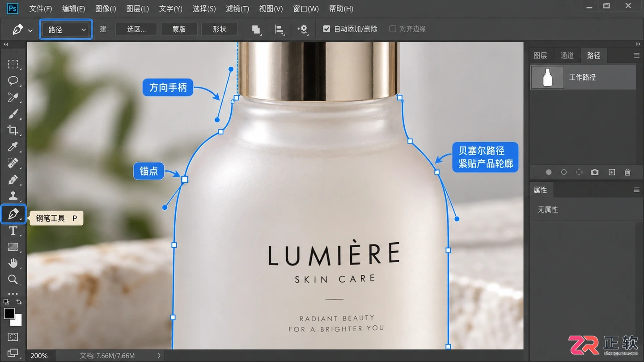Toggle Quick Mask mode
Screen dimensions: 644x362
tap(13, 337)
